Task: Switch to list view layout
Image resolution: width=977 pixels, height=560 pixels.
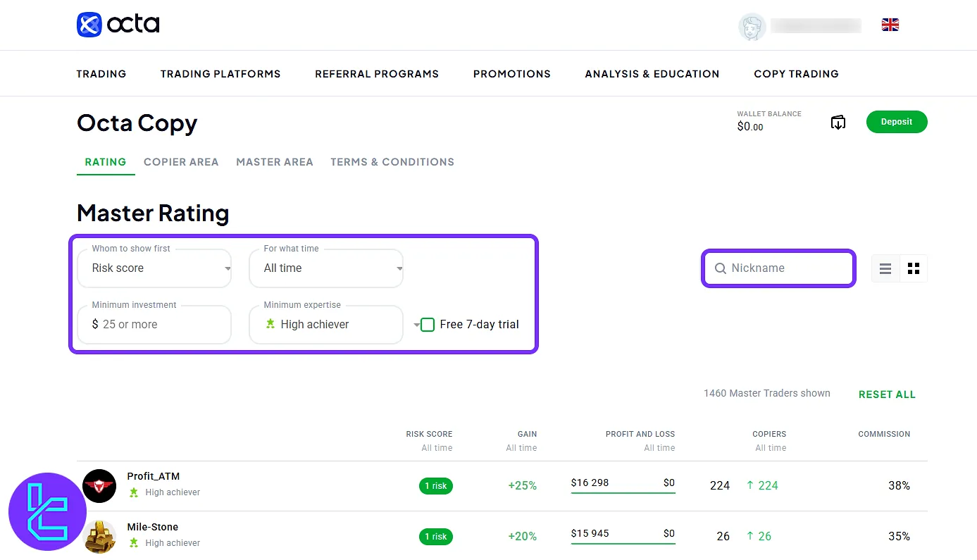Action: tap(885, 268)
